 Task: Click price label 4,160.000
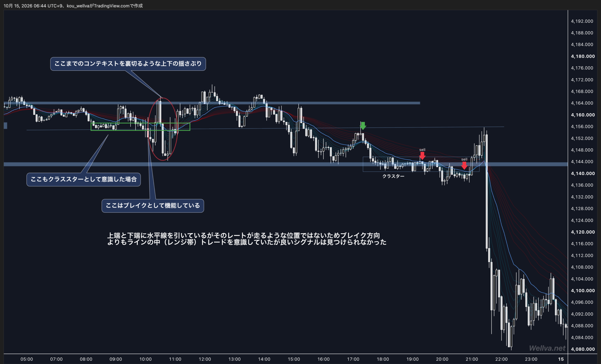[583, 115]
